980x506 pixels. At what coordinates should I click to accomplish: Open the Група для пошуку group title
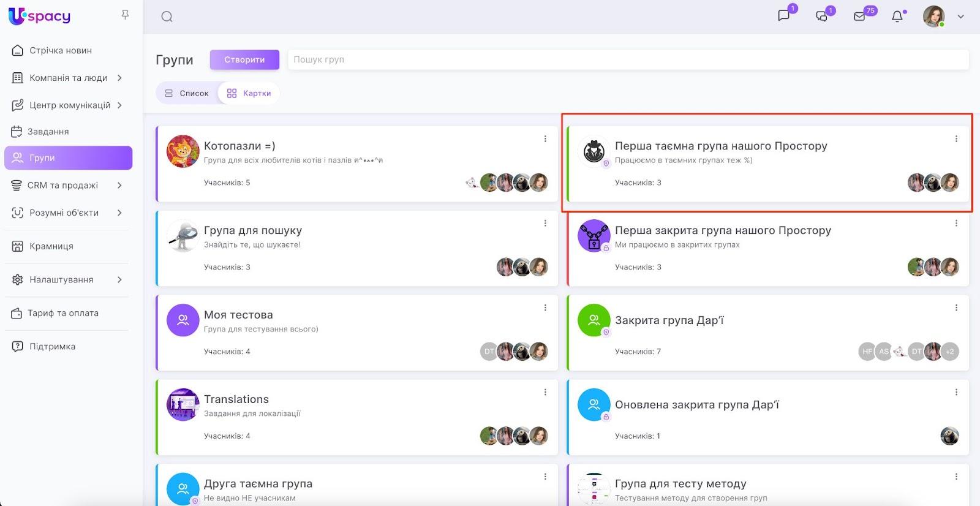click(x=253, y=230)
